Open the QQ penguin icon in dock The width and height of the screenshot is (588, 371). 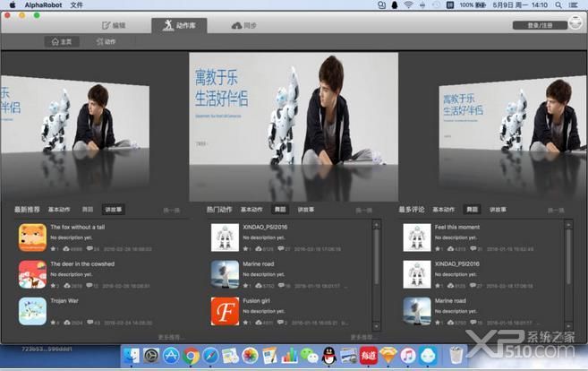click(x=328, y=355)
